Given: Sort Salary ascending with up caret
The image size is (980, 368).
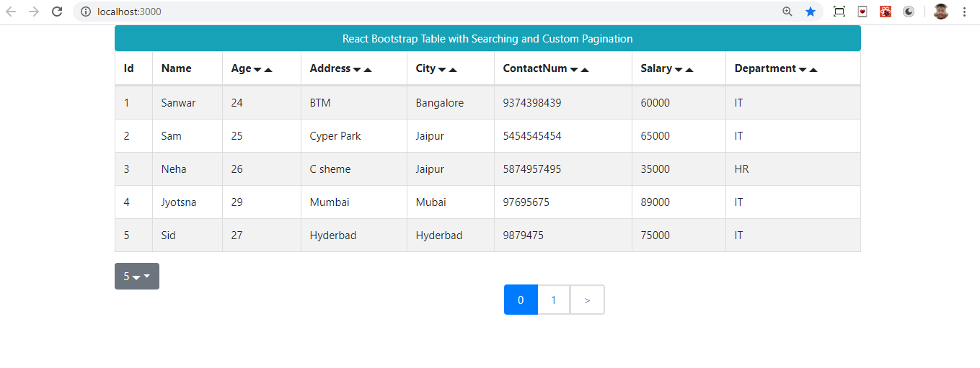Looking at the screenshot, I should click(x=689, y=70).
